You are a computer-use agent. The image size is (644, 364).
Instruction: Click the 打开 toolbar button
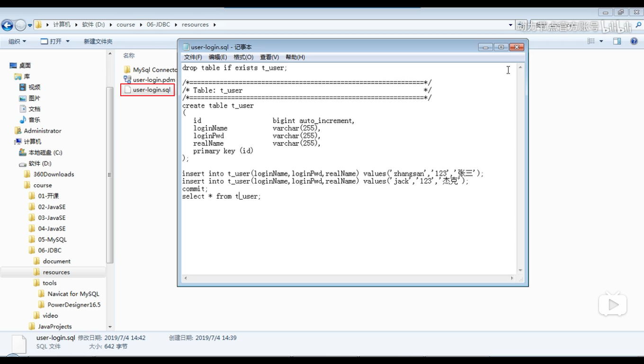click(51, 41)
